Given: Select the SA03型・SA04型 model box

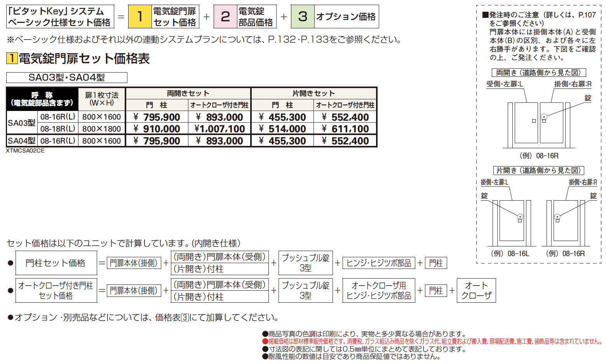Looking at the screenshot, I should pyautogui.click(x=67, y=78).
